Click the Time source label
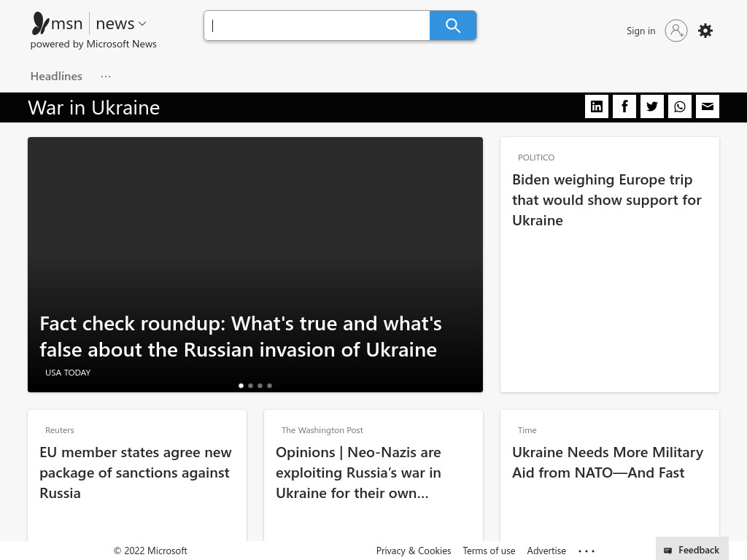The width and height of the screenshot is (747, 560). pos(527,430)
